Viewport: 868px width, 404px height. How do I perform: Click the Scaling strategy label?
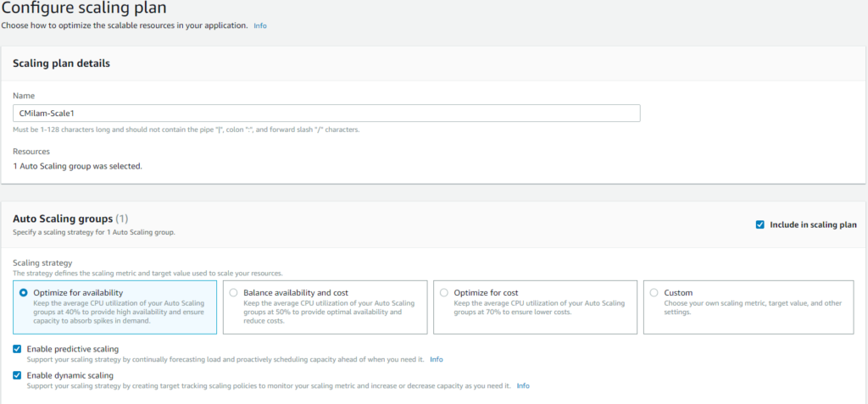point(42,263)
